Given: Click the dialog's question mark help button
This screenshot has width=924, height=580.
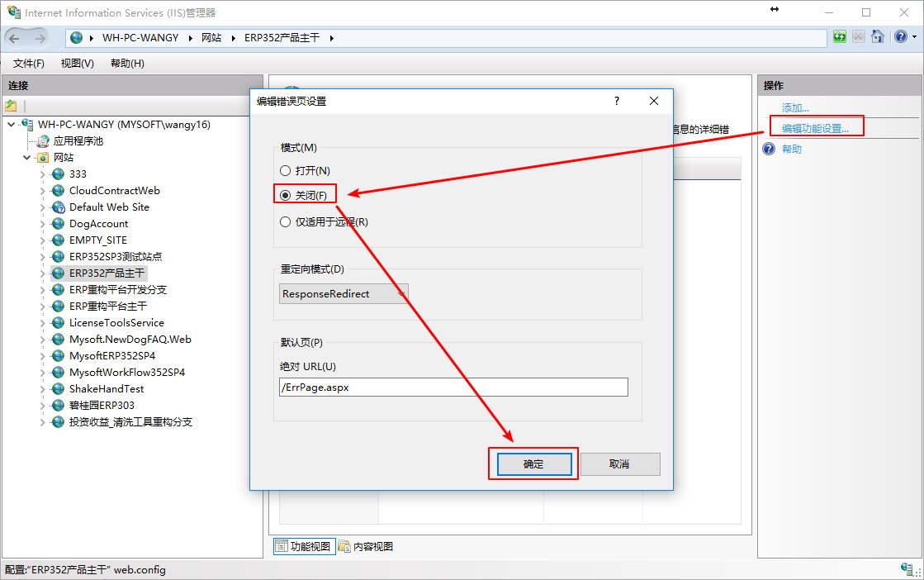Looking at the screenshot, I should tap(616, 101).
